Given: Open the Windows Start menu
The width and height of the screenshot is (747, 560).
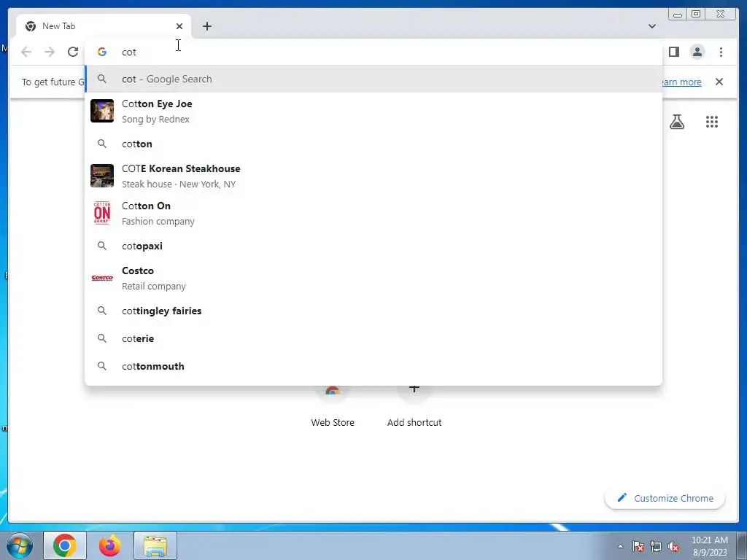Looking at the screenshot, I should click(x=19, y=545).
